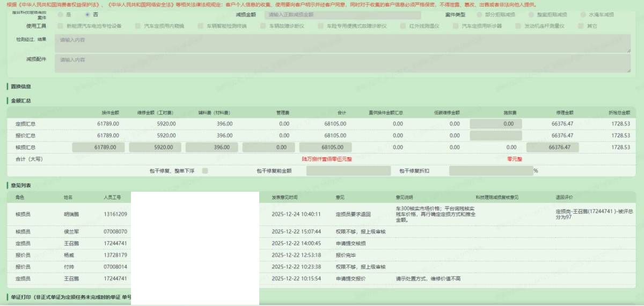Enable 发动机连杆测量仪 checkbox
This screenshot has height=306, width=644.
pos(518,26)
